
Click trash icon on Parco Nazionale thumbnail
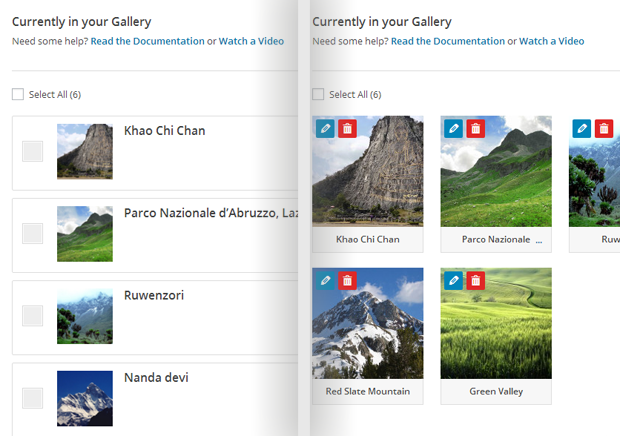476,128
